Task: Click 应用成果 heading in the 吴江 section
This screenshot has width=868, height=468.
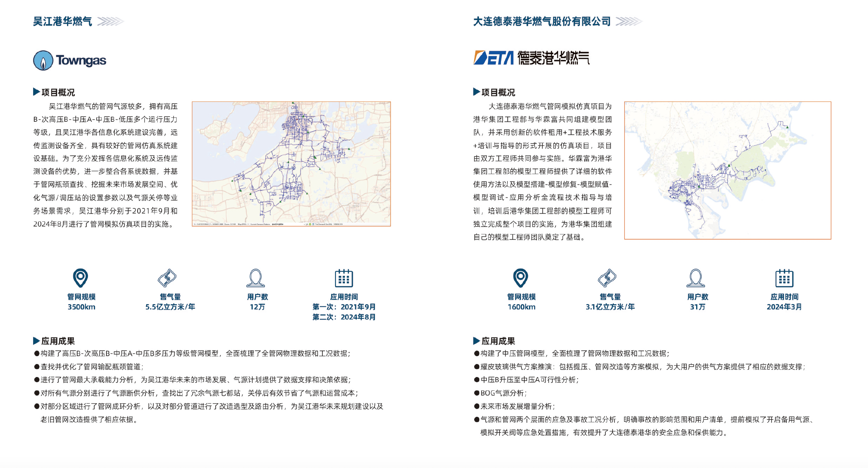Action: pos(58,341)
